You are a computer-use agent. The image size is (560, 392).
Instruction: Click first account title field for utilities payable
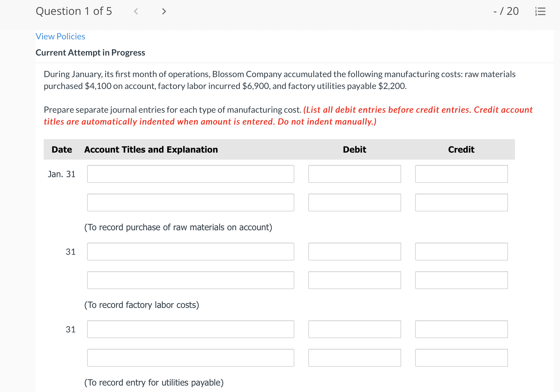click(x=190, y=329)
